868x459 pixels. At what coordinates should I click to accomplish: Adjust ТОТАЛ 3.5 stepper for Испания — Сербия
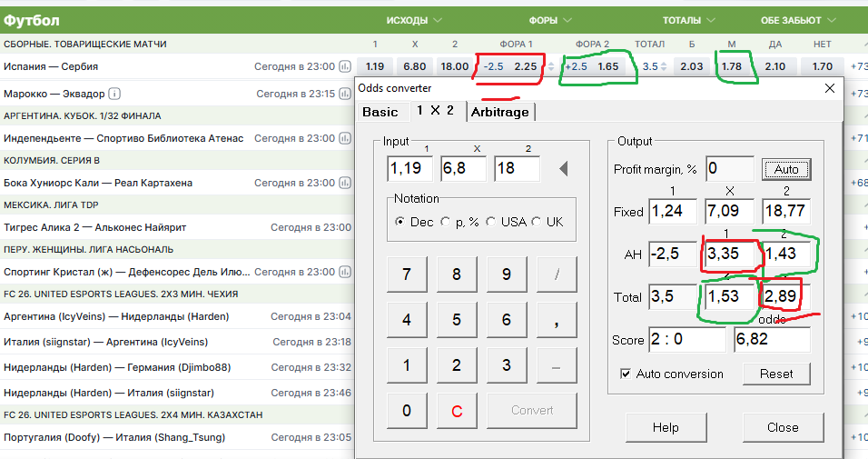click(x=666, y=66)
